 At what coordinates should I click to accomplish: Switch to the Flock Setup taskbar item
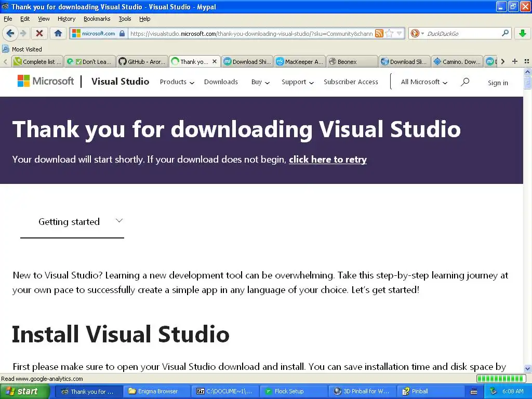click(294, 391)
